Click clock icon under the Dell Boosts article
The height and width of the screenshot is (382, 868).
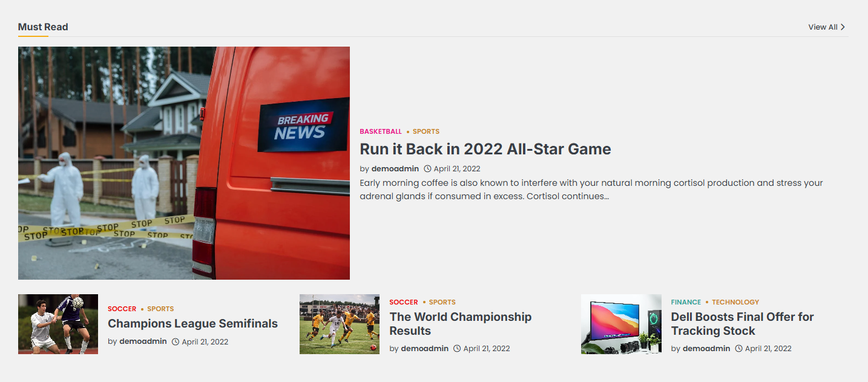coord(738,349)
